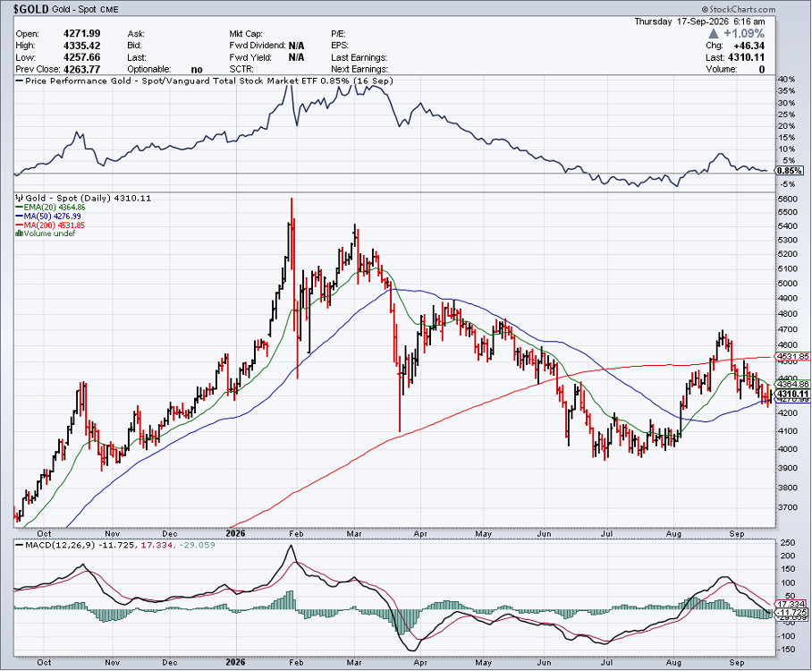Click the red MA(200) legend entry

50,225
